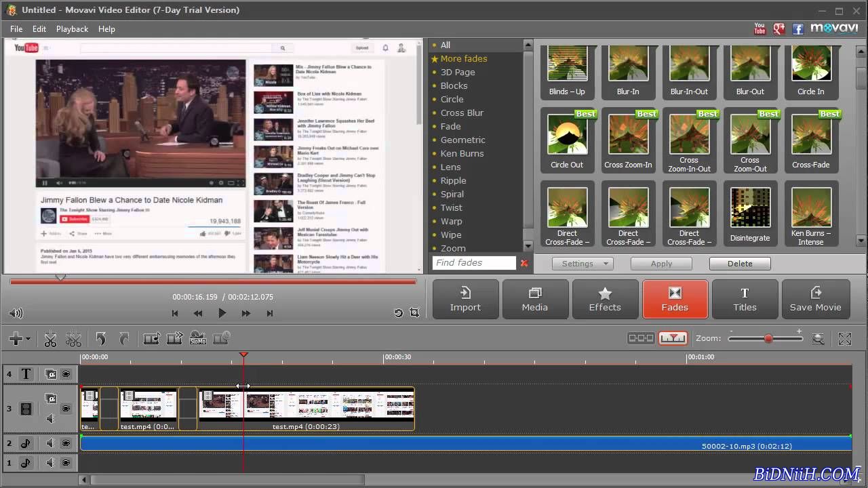The height and width of the screenshot is (488, 868).
Task: Click the Delete button
Action: (x=740, y=264)
